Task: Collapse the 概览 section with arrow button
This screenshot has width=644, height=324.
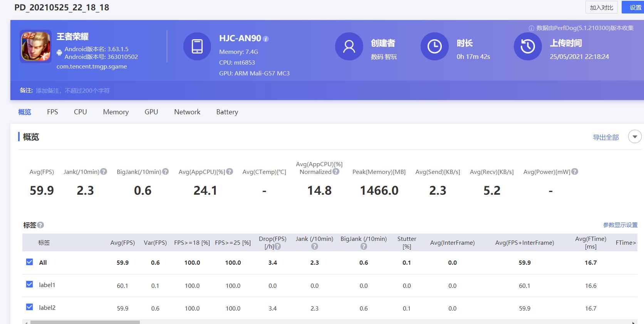Action: tap(635, 137)
